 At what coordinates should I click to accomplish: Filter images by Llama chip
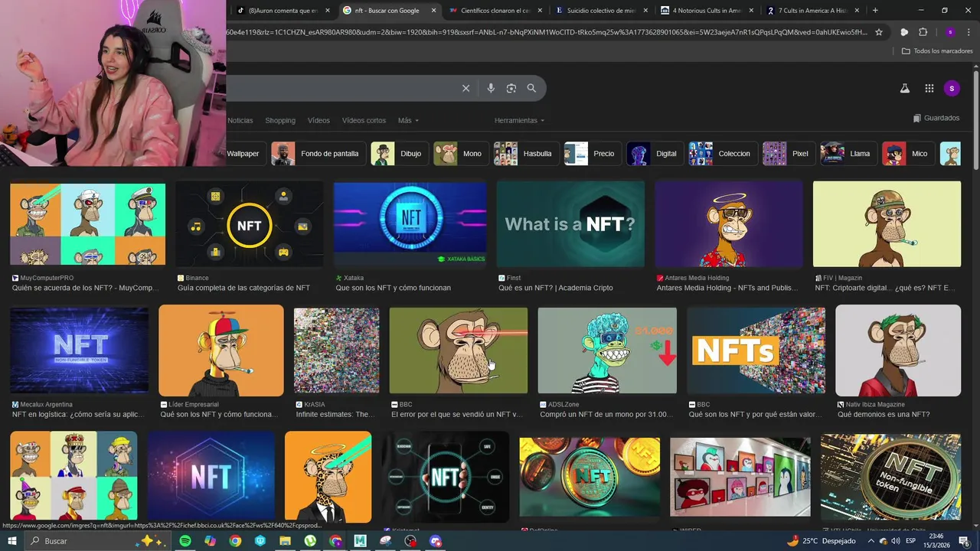point(848,154)
